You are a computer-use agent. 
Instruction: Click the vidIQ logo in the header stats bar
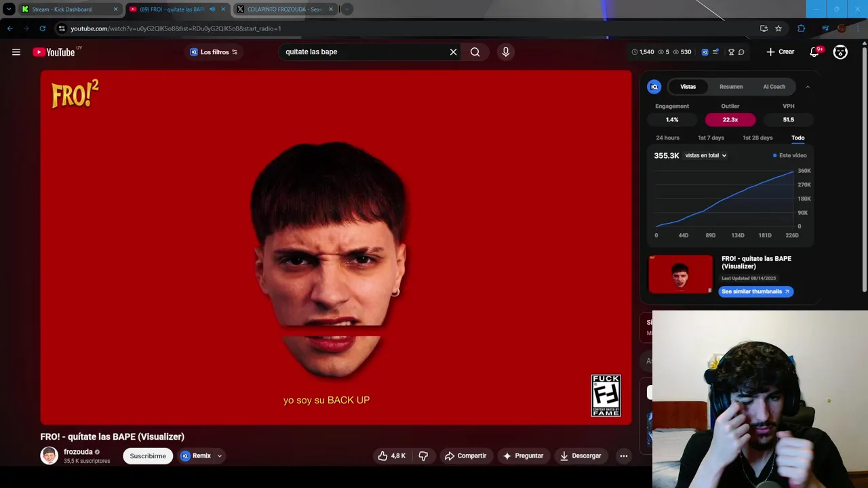coord(705,52)
